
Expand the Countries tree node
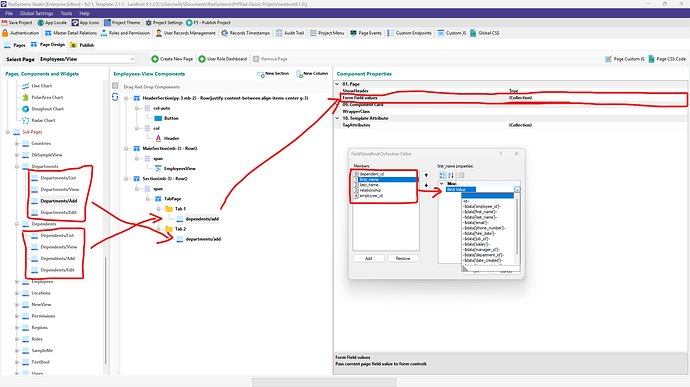point(17,144)
